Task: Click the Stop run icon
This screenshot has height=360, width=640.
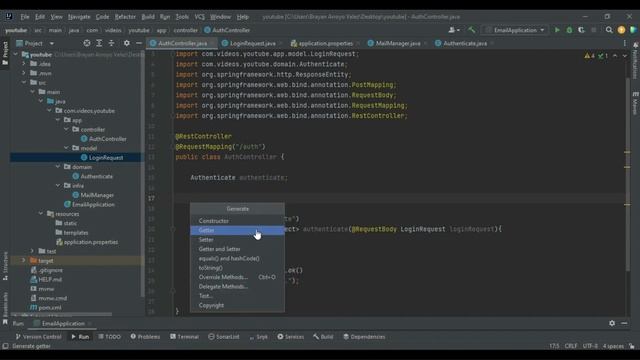Action: click(x=593, y=30)
